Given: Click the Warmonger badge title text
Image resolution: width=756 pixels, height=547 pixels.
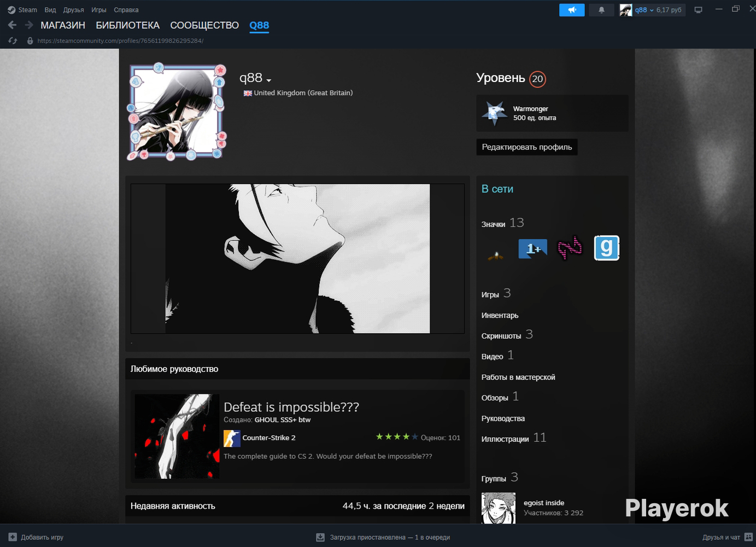Looking at the screenshot, I should point(530,109).
